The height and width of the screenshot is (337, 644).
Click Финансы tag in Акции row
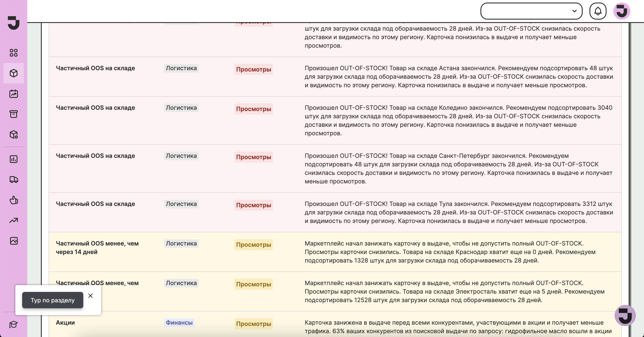click(179, 323)
